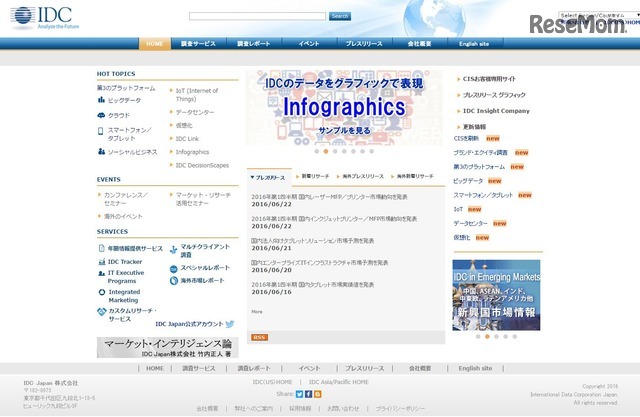This screenshot has width=640, height=417.
Task: Open the CISお客様専用サイト link
Action: (x=489, y=79)
